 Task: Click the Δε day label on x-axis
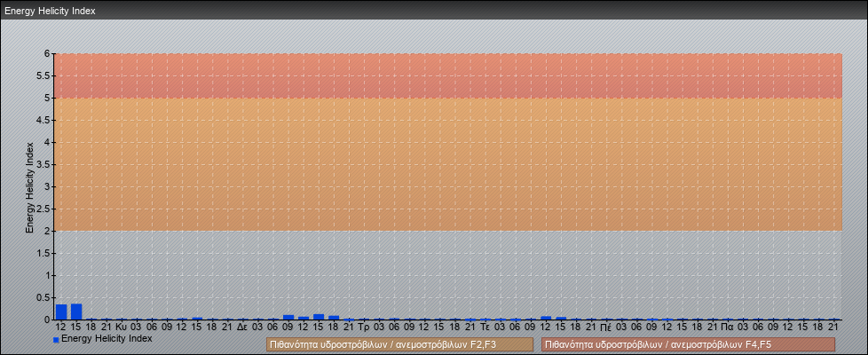coord(242,327)
